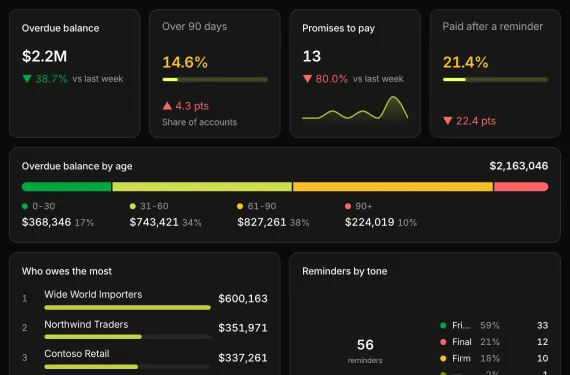The height and width of the screenshot is (375, 570).
Task: Click the Share of accounts caption
Action: pyautogui.click(x=199, y=122)
